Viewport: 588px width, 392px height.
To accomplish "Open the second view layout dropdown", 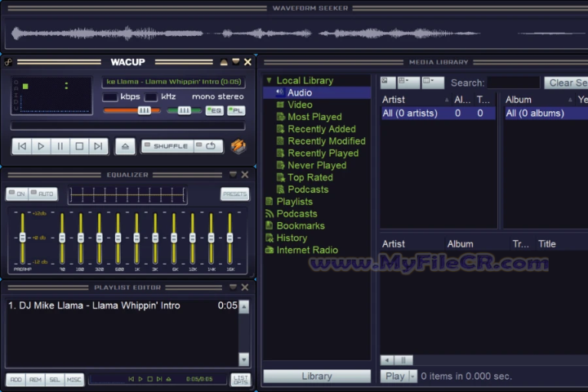I will 408,82.
